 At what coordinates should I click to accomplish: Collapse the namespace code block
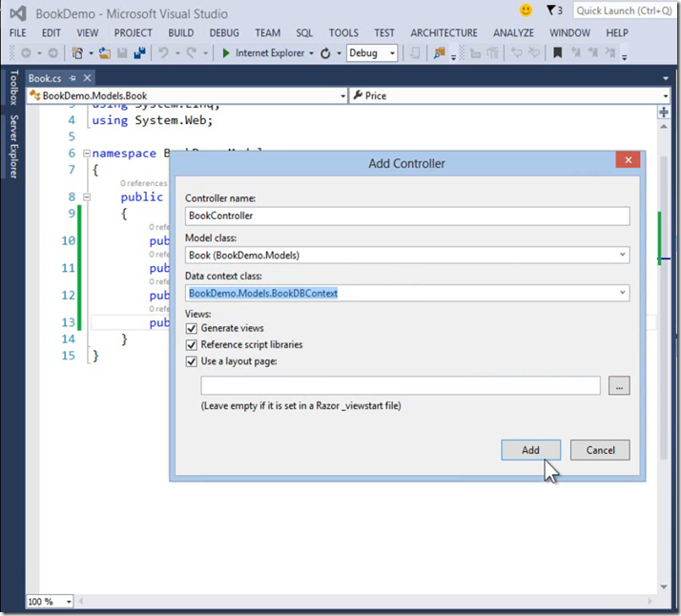(x=87, y=154)
